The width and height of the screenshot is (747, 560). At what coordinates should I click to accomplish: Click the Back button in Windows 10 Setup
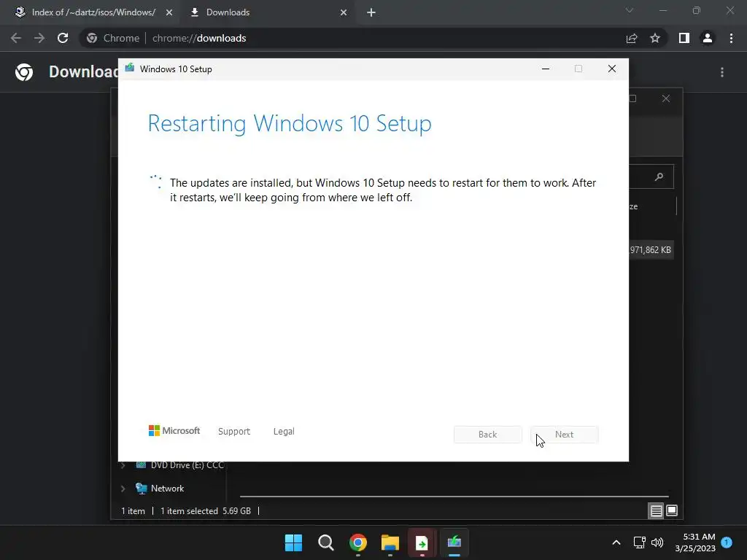(487, 435)
